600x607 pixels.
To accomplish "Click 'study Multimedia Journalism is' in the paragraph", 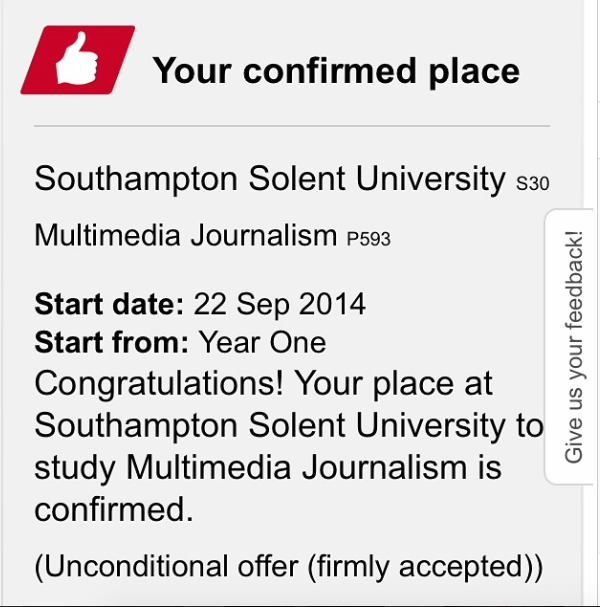I will click(x=268, y=468).
